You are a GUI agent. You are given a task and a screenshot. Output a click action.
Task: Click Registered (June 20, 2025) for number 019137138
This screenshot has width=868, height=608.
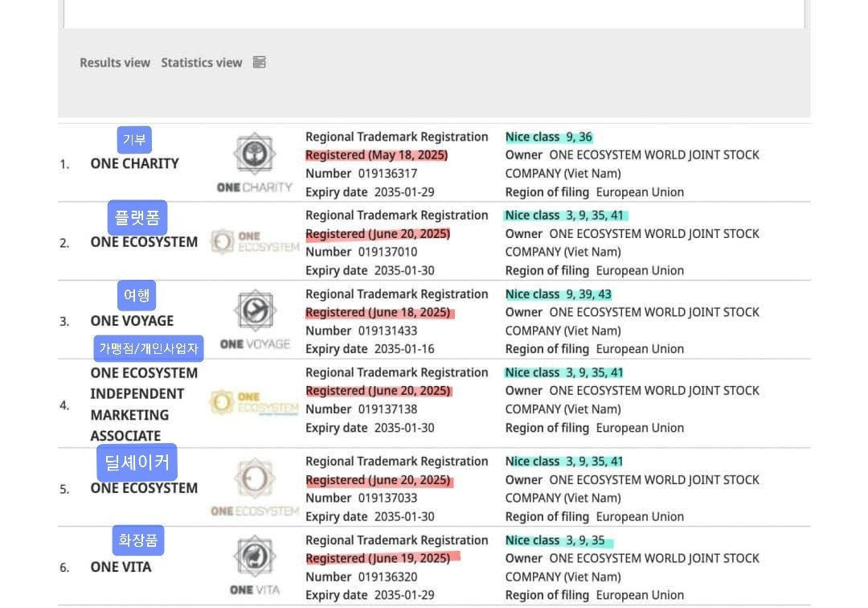pyautogui.click(x=378, y=391)
